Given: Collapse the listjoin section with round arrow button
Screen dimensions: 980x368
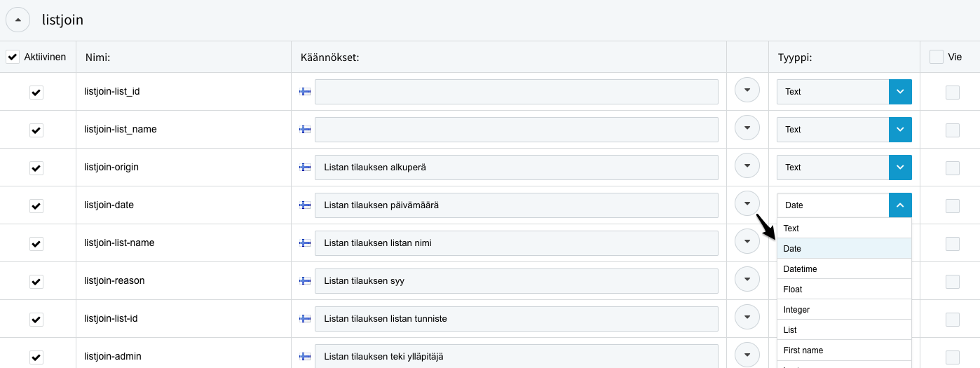Looking at the screenshot, I should 18,20.
